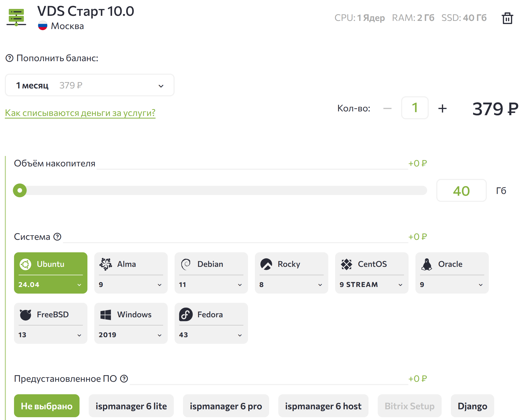Click the storage volume slider handle
Screen dimensions: 524x420
tap(20, 190)
